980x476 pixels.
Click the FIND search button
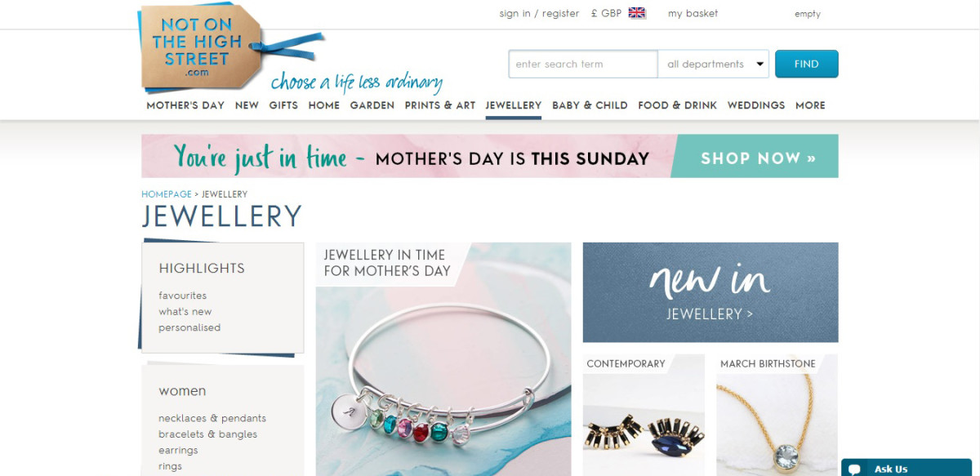pos(806,64)
